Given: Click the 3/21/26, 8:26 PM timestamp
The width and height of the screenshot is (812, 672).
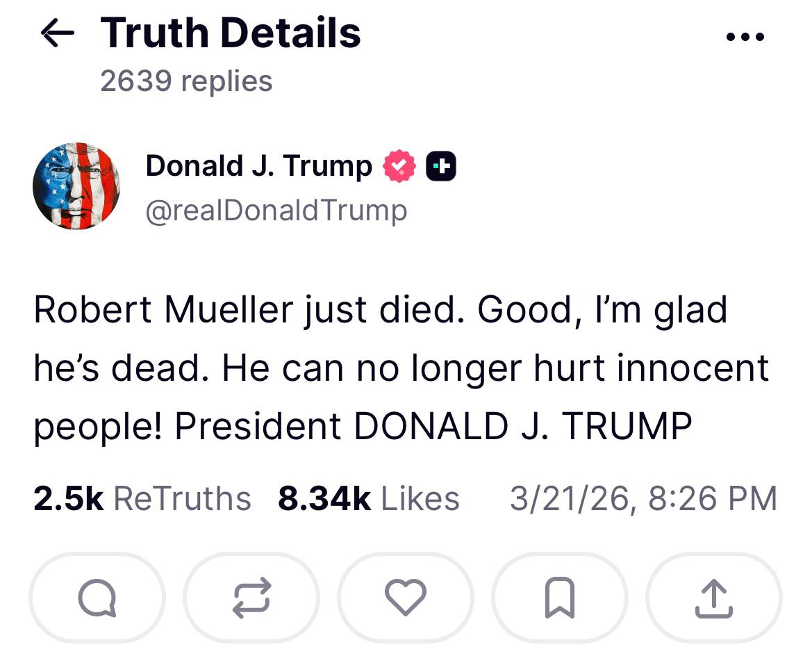Looking at the screenshot, I should [x=643, y=498].
